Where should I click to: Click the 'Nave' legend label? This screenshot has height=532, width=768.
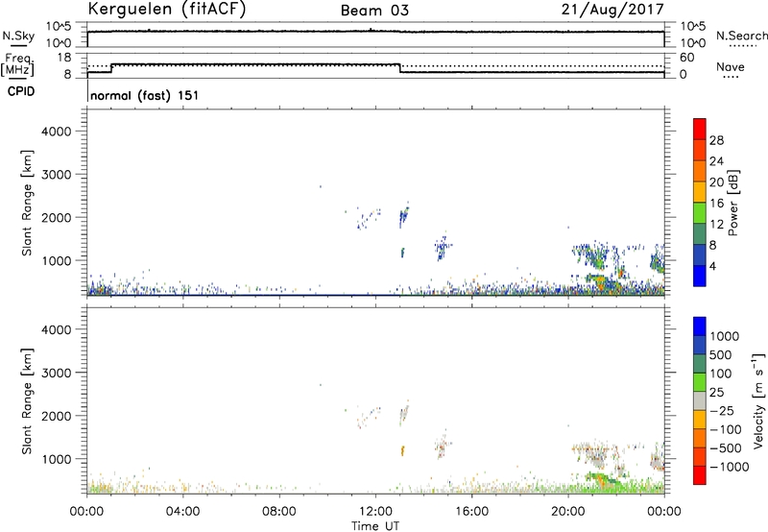click(x=731, y=67)
